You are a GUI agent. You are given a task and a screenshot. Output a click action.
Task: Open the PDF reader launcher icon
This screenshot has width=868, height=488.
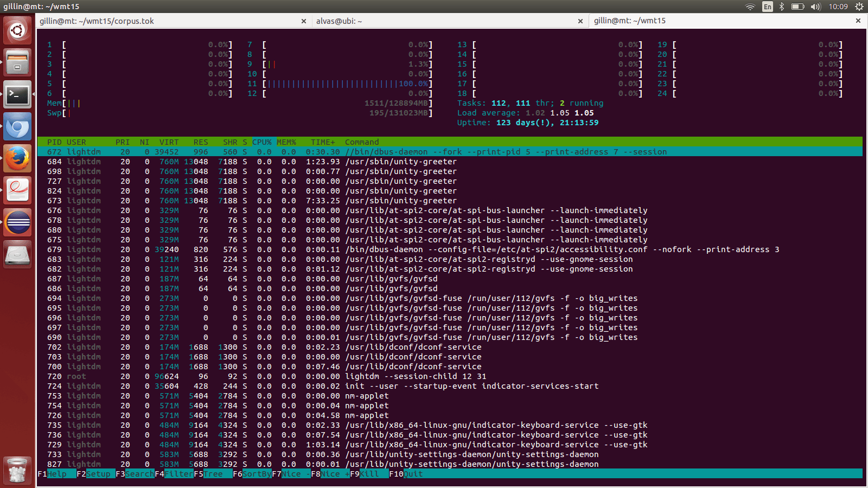pos(18,190)
